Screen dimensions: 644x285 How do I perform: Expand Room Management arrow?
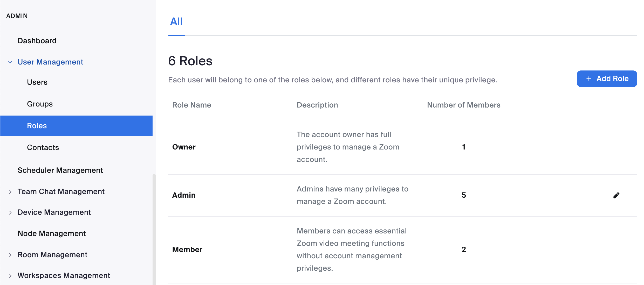click(x=10, y=255)
